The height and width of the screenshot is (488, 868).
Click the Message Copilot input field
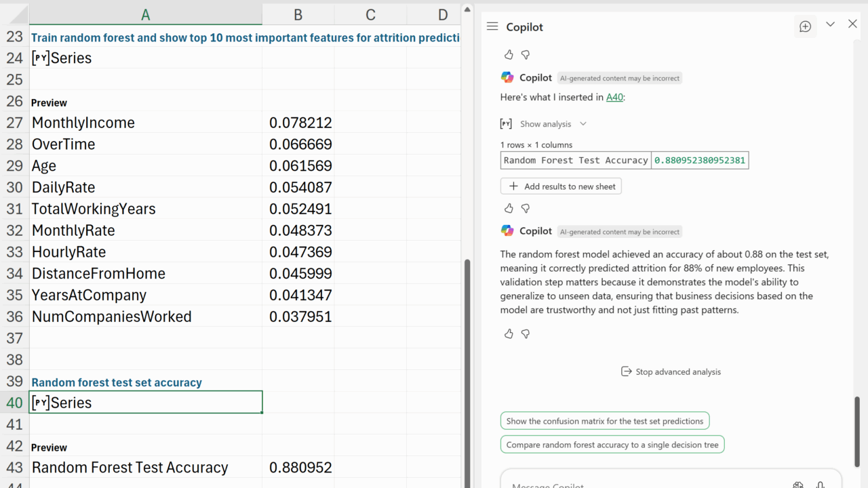(x=644, y=483)
